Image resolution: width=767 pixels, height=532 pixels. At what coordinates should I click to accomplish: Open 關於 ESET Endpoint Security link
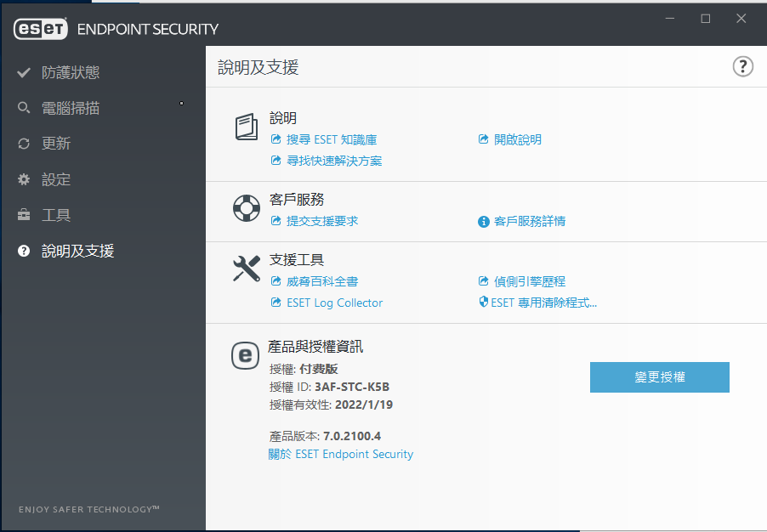click(x=341, y=455)
